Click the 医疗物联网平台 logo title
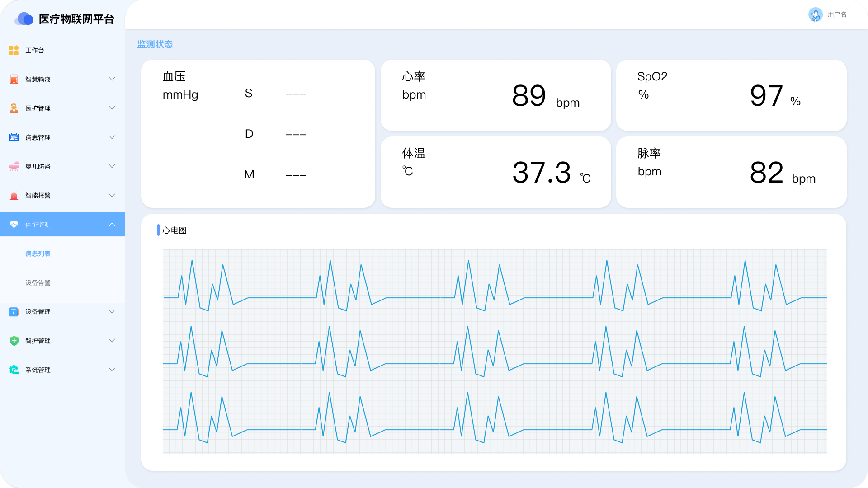 click(x=76, y=19)
